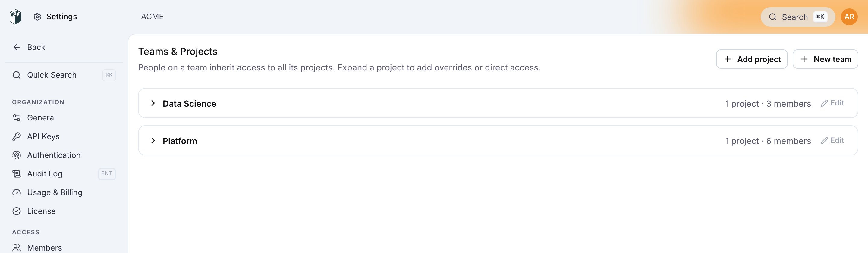Click the Platform team name
Image resolution: width=868 pixels, height=253 pixels.
pyautogui.click(x=180, y=141)
